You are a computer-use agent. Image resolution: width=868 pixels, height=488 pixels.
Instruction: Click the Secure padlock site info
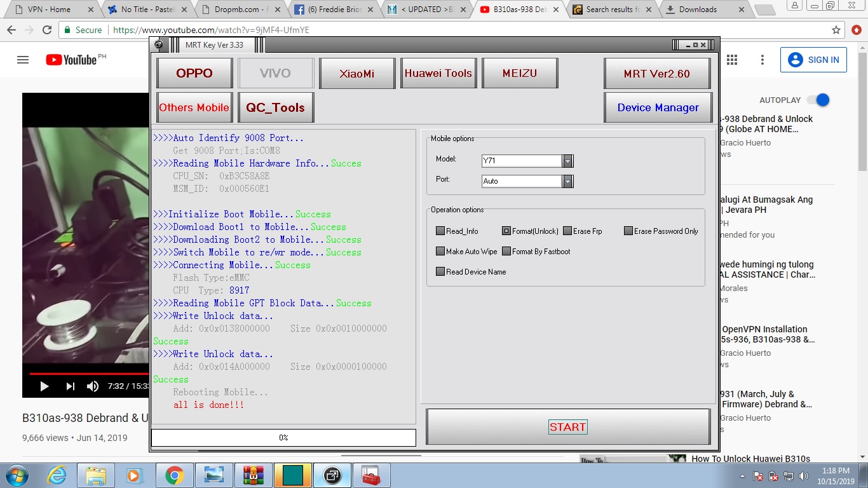(83, 30)
